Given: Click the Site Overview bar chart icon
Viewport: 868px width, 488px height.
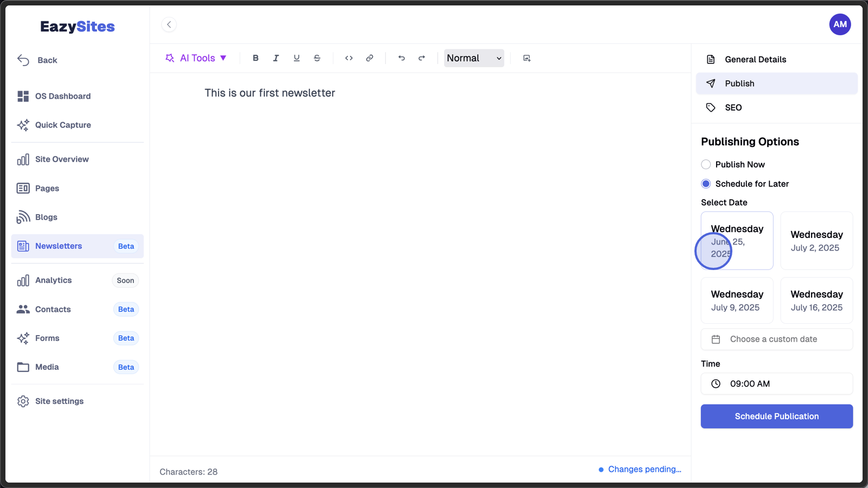Looking at the screenshot, I should coord(23,159).
